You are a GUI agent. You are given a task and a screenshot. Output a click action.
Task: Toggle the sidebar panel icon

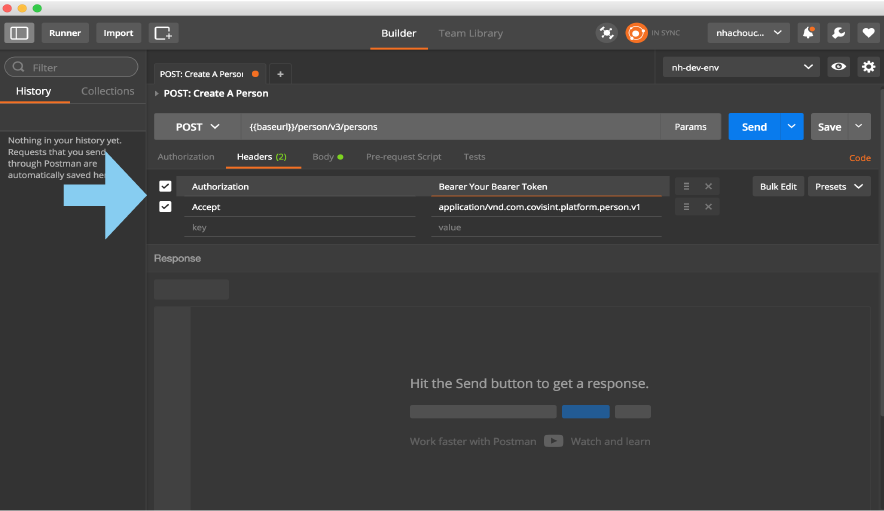coord(19,33)
